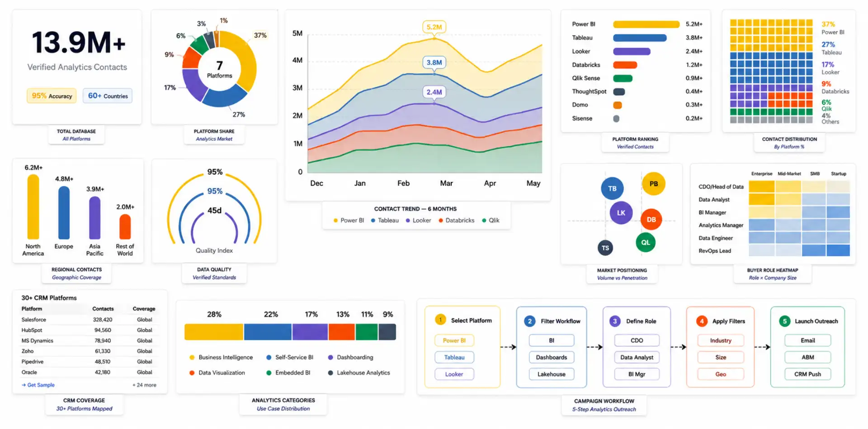
Task: Click the 2.4M data label on trend chart
Action: [434, 92]
